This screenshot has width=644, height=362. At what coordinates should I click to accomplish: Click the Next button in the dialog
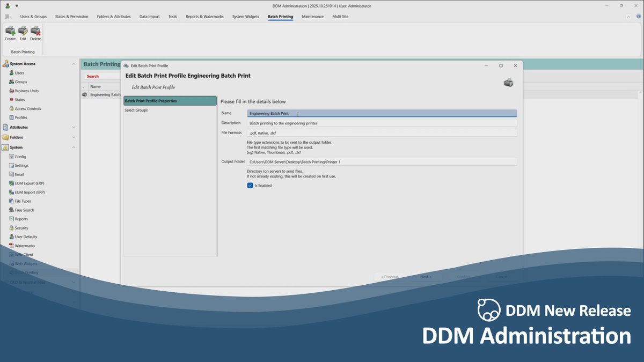tap(426, 277)
